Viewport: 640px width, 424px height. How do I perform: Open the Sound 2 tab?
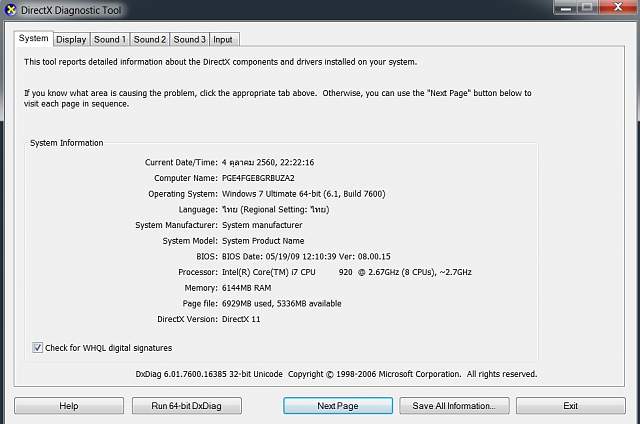(150, 40)
